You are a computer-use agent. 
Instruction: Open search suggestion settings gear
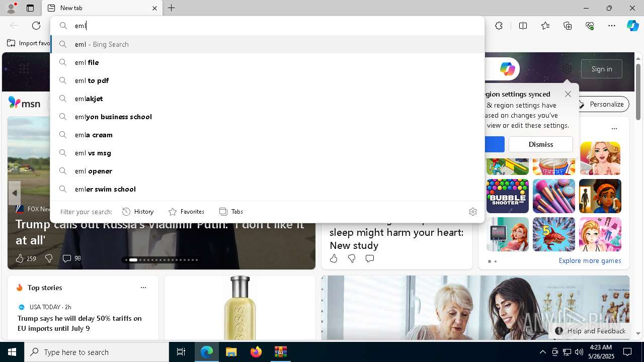pyautogui.click(x=472, y=212)
